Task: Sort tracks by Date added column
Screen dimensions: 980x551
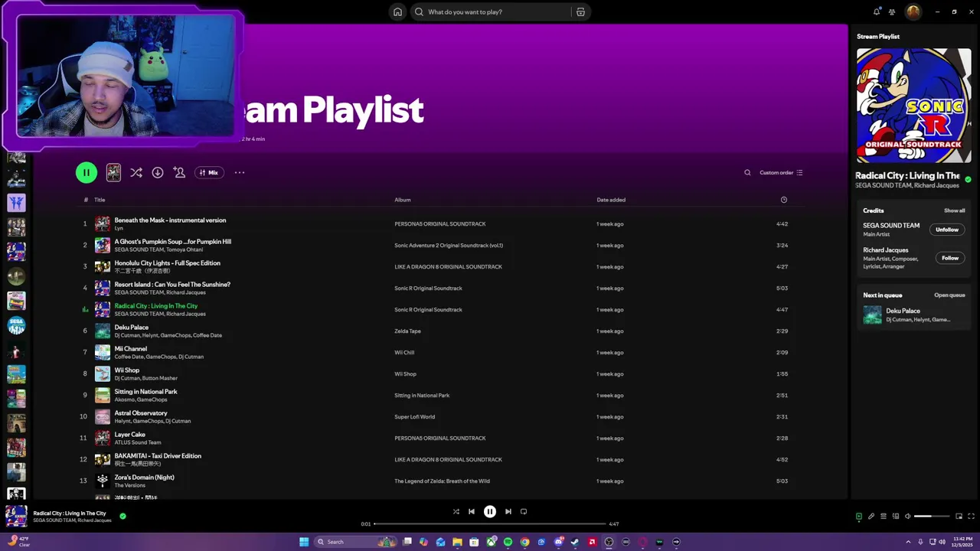Action: pyautogui.click(x=611, y=200)
